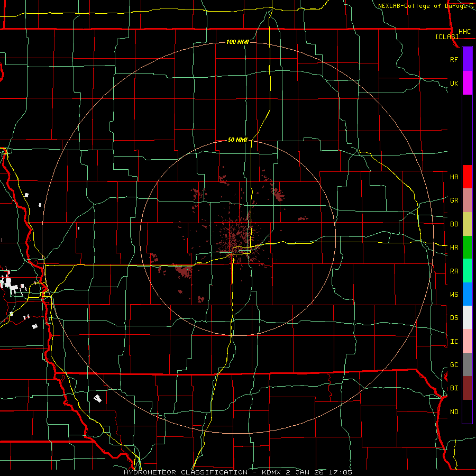Select the GR legend color block

(467, 200)
